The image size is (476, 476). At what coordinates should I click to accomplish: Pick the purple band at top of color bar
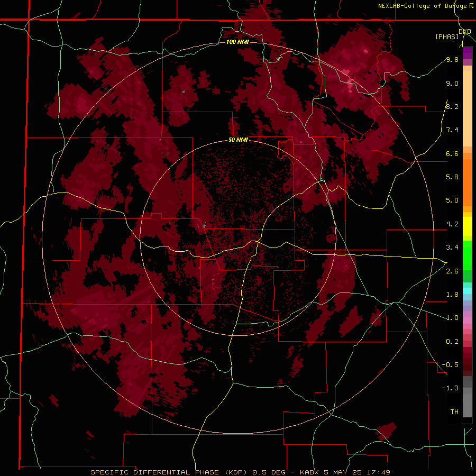click(x=467, y=53)
